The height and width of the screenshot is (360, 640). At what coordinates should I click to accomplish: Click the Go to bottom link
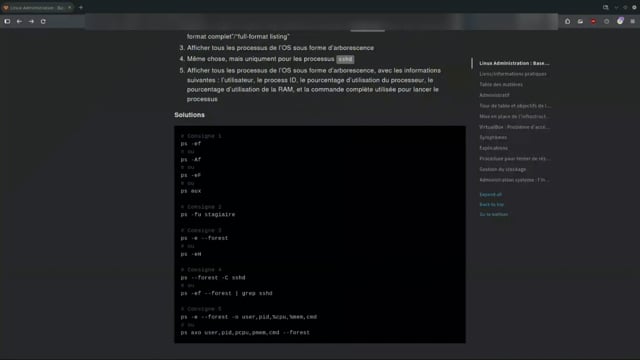point(493,214)
